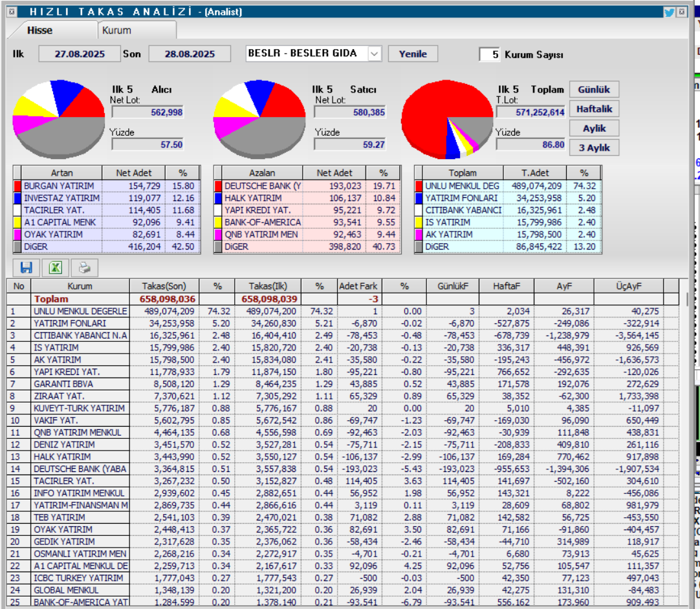
Task: Click the Ilk date field 27.08.2025
Action: click(80, 54)
